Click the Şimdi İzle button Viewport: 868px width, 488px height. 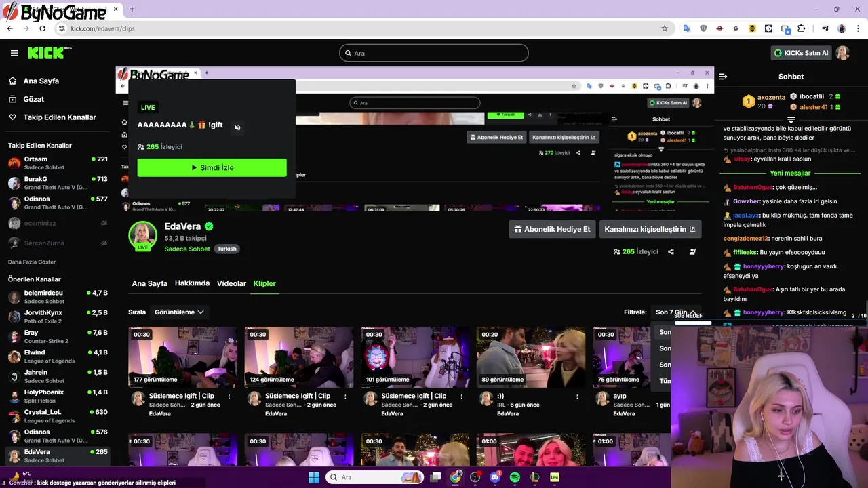click(212, 167)
